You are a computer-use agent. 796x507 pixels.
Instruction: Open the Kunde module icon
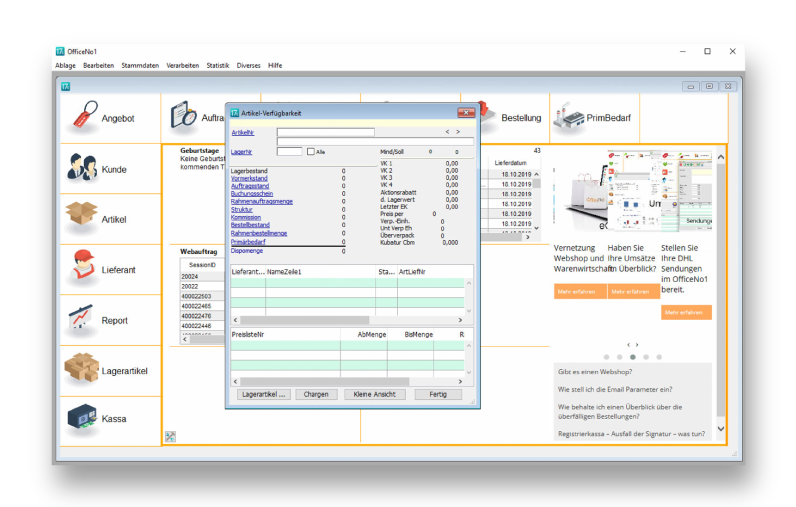pyautogui.click(x=82, y=169)
